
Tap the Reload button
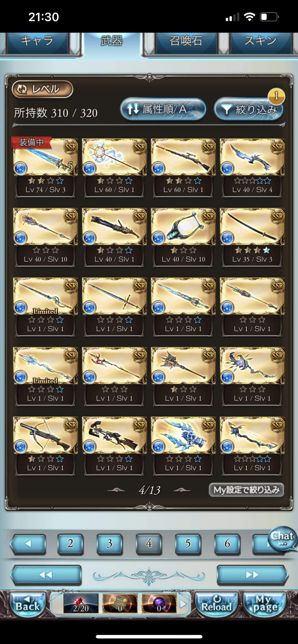(x=217, y=604)
